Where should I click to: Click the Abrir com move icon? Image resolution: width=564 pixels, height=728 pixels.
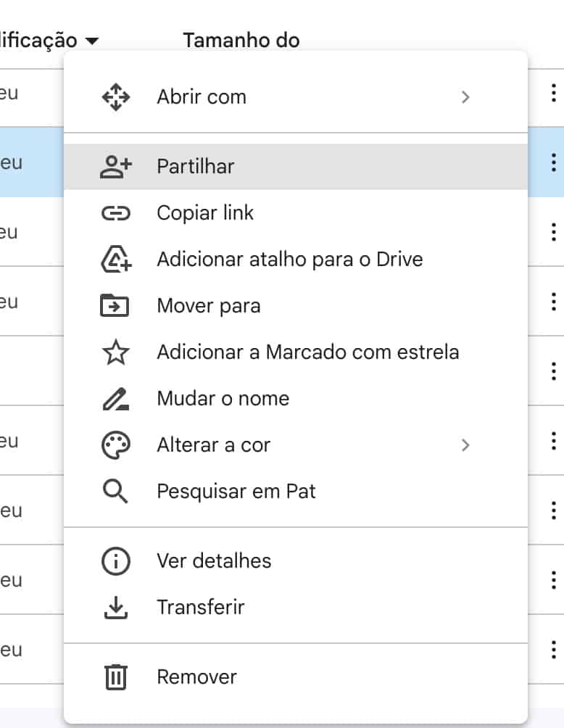(x=115, y=96)
